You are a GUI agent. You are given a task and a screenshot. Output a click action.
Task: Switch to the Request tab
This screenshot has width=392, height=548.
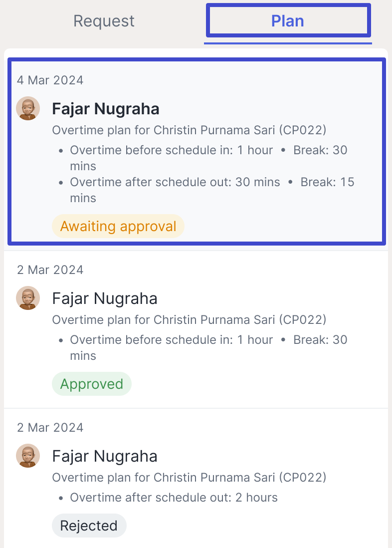pyautogui.click(x=104, y=21)
